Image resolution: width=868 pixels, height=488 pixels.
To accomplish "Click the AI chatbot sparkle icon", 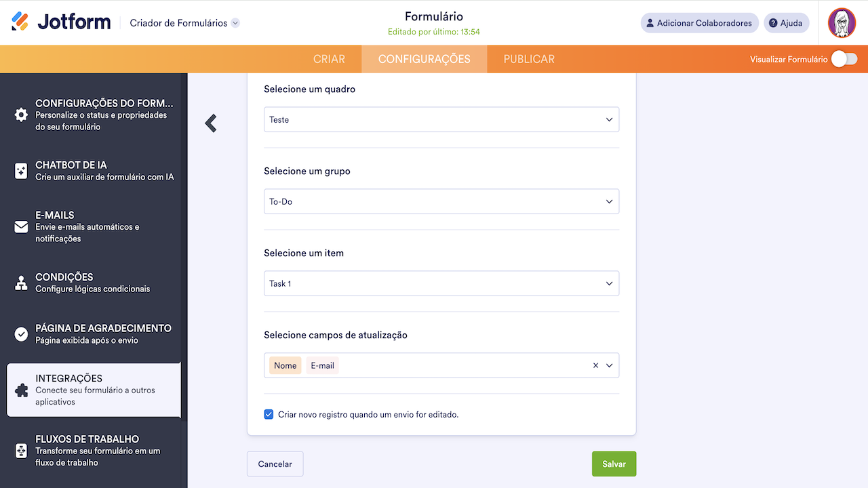I will (21, 171).
